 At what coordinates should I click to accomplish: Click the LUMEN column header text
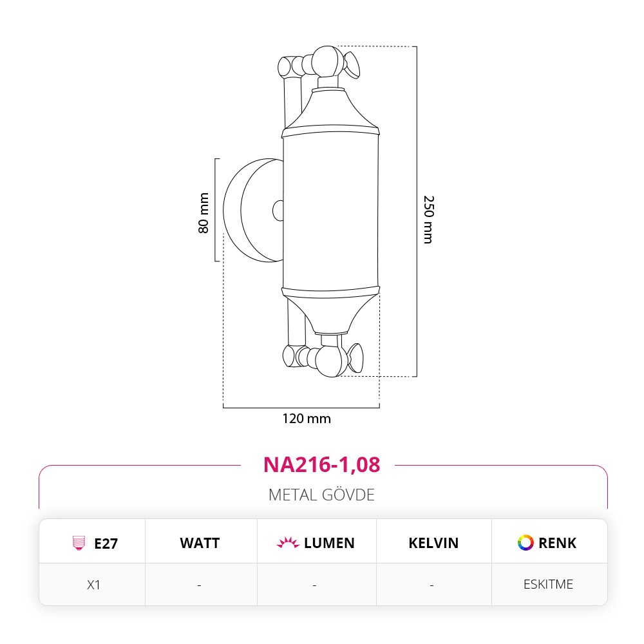[x=329, y=543]
